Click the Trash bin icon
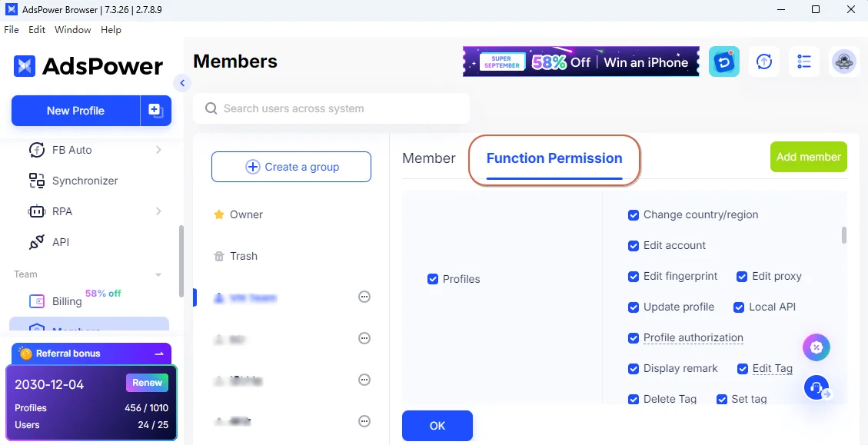Screen dimensions: 868x445 pos(218,256)
